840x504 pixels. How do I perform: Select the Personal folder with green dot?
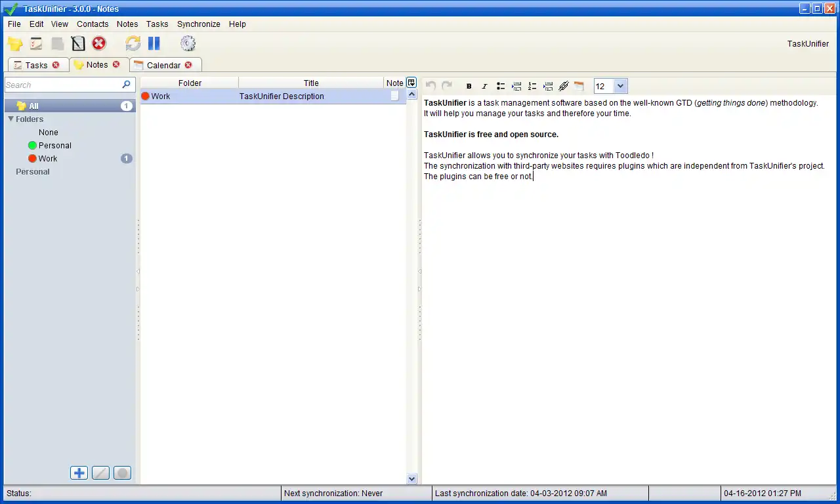pos(55,145)
